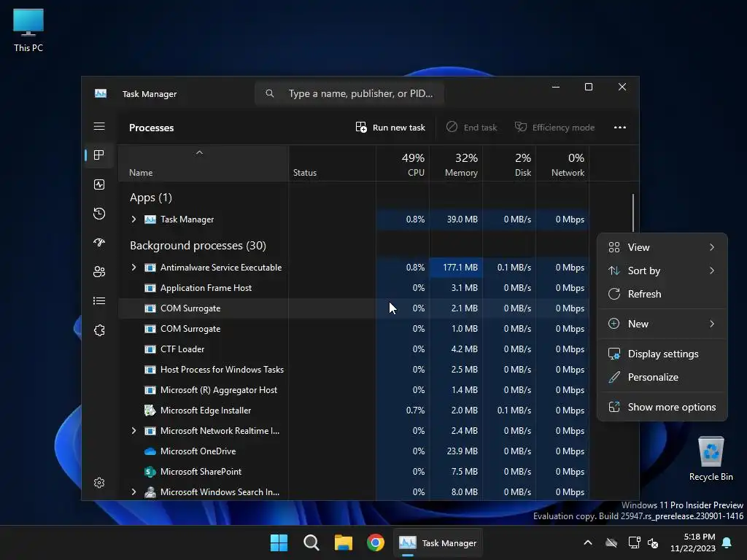The height and width of the screenshot is (560, 747).
Task: Click the muted volume tray icon
Action: tap(653, 542)
